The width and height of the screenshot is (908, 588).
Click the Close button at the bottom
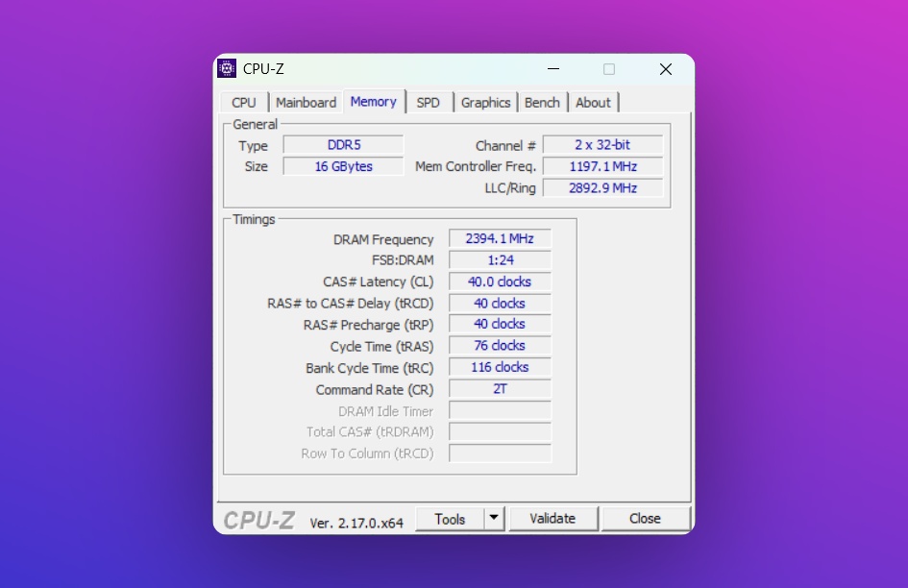[645, 519]
